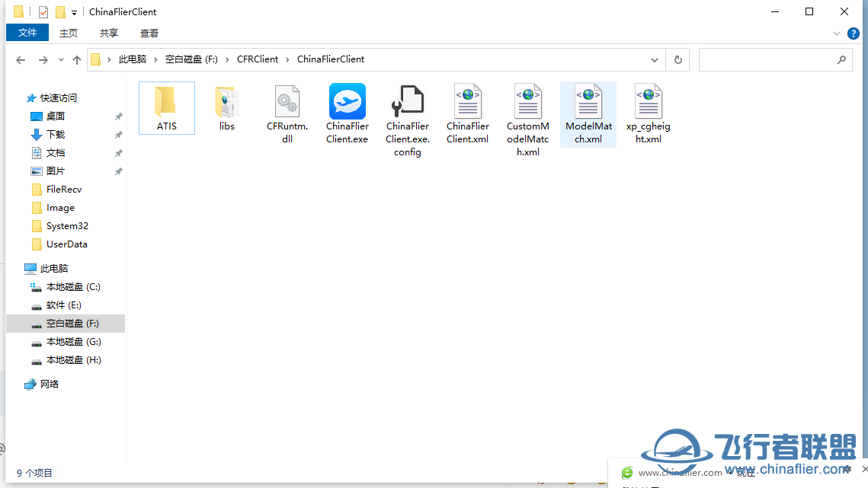The width and height of the screenshot is (868, 488).
Task: Select 本地磁盘 (H:) drive
Action: 74,359
